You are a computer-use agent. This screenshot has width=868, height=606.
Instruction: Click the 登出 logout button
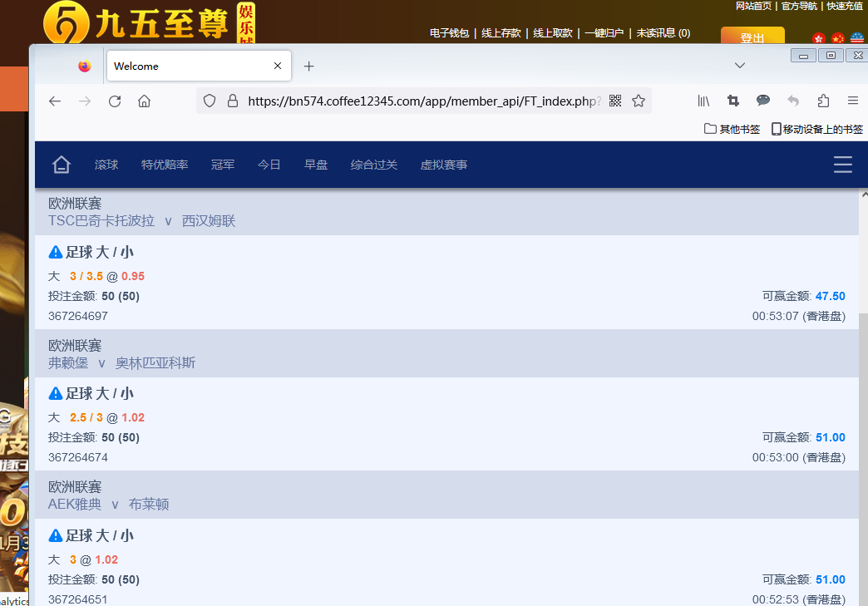pos(752,37)
